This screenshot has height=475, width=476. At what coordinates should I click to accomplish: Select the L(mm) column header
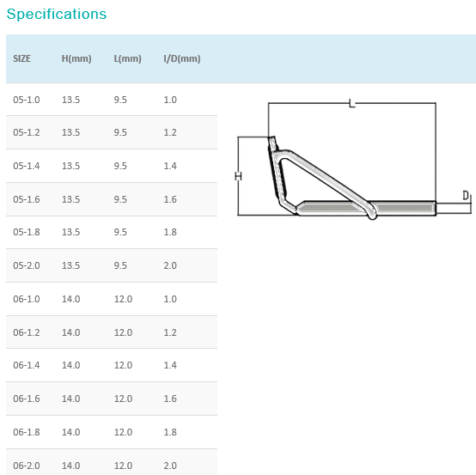(x=127, y=58)
